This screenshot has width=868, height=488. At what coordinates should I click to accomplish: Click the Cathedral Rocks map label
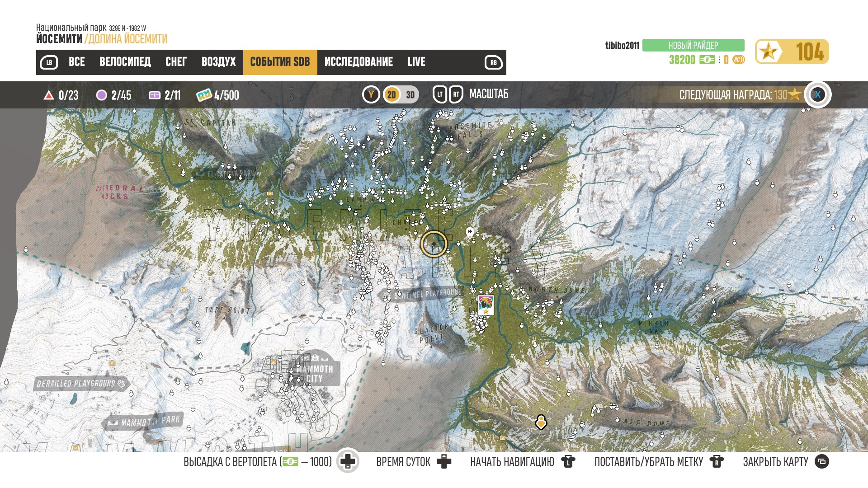pyautogui.click(x=119, y=192)
